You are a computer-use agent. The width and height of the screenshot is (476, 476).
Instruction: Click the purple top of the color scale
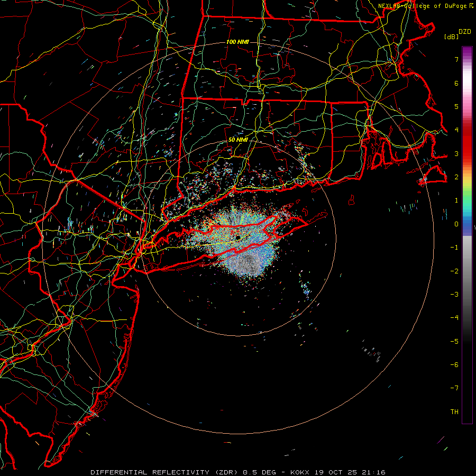(x=467, y=52)
